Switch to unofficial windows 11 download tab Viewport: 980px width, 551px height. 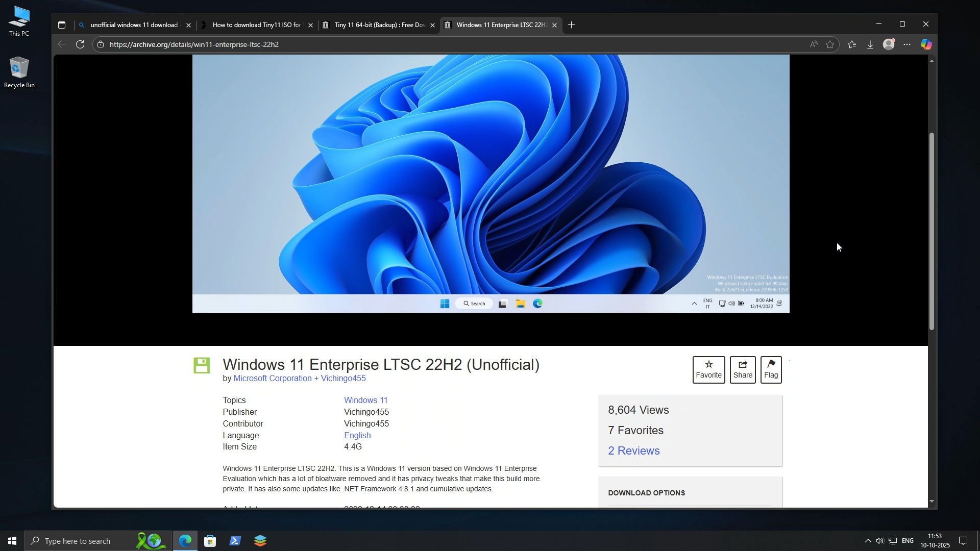click(x=134, y=25)
